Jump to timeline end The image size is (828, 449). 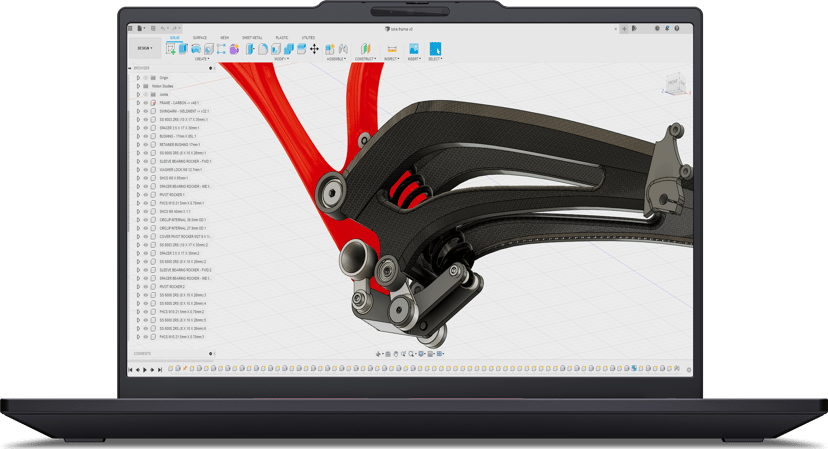pos(159,370)
